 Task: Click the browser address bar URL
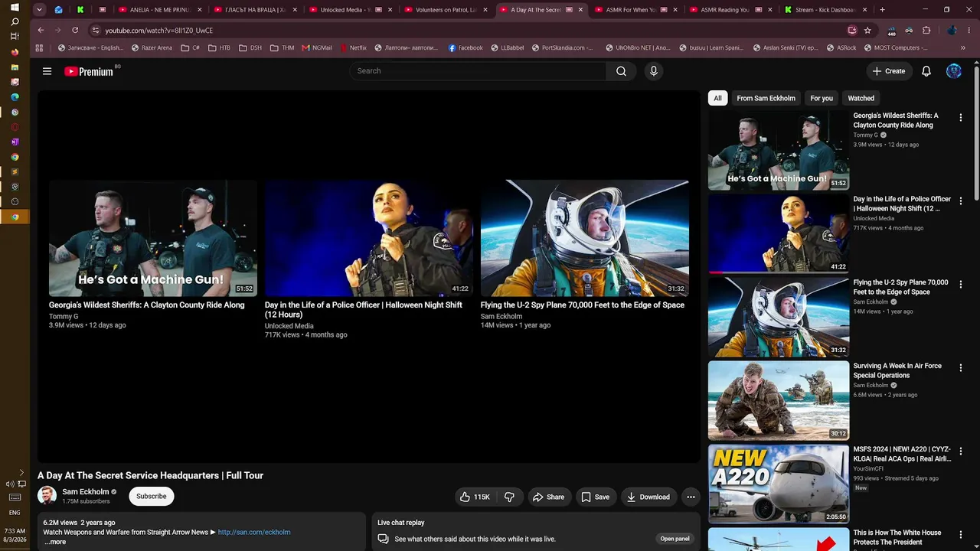point(158,31)
